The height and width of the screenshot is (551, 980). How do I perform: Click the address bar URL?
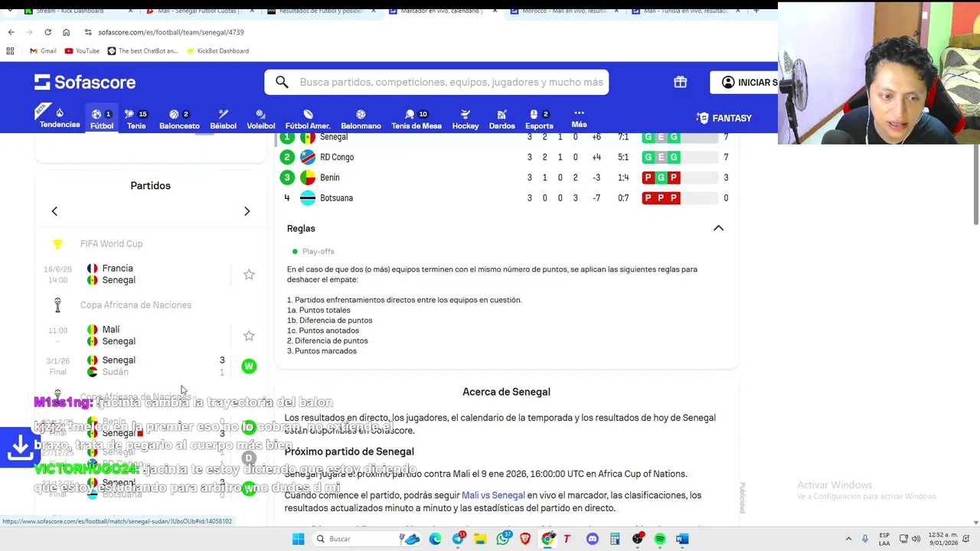171,32
